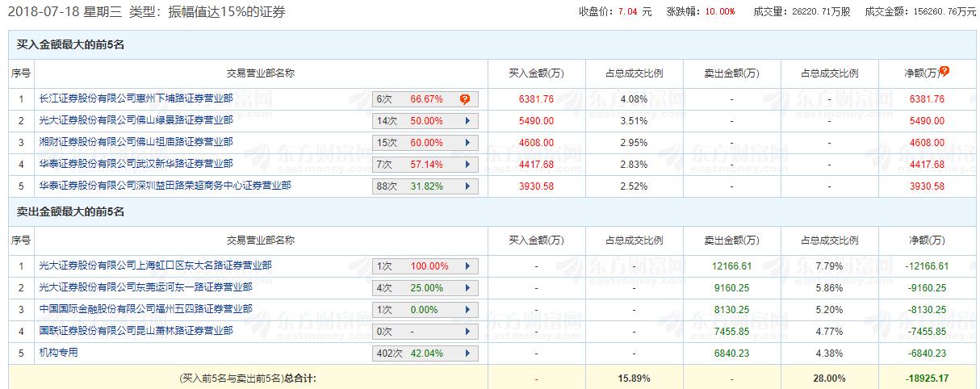Open 华泰证券武汉新华路证券营业部 link
Screen dimensions: 980x389
pyautogui.click(x=136, y=164)
